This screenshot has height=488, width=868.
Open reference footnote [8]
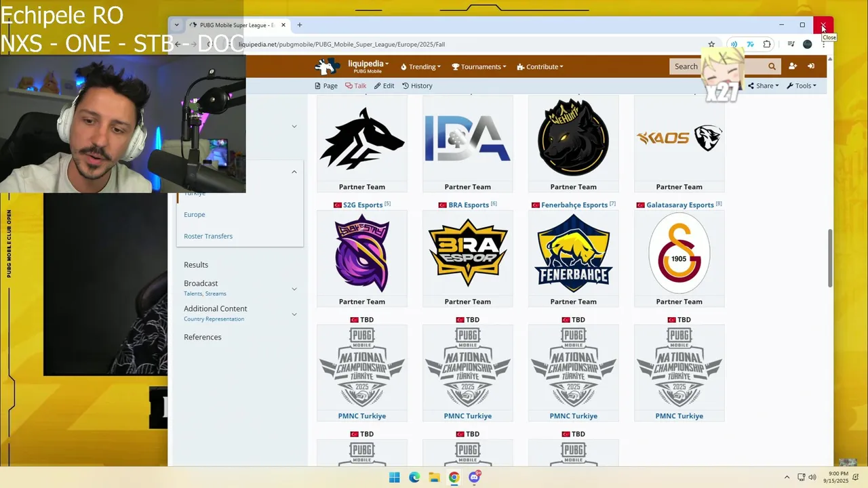point(719,203)
